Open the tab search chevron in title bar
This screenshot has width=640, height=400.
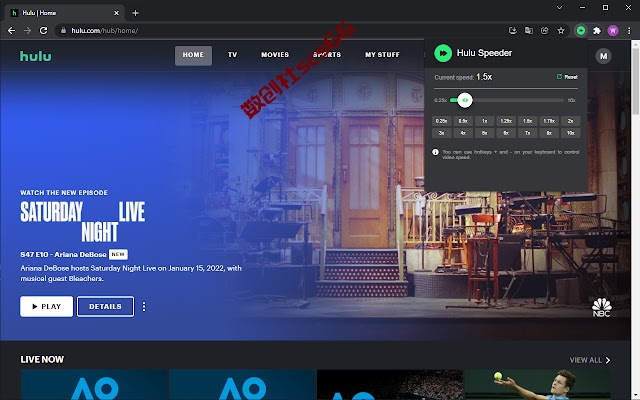point(560,7)
